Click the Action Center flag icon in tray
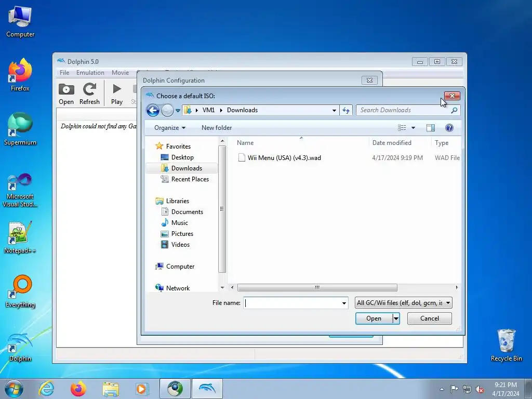 [x=454, y=389]
